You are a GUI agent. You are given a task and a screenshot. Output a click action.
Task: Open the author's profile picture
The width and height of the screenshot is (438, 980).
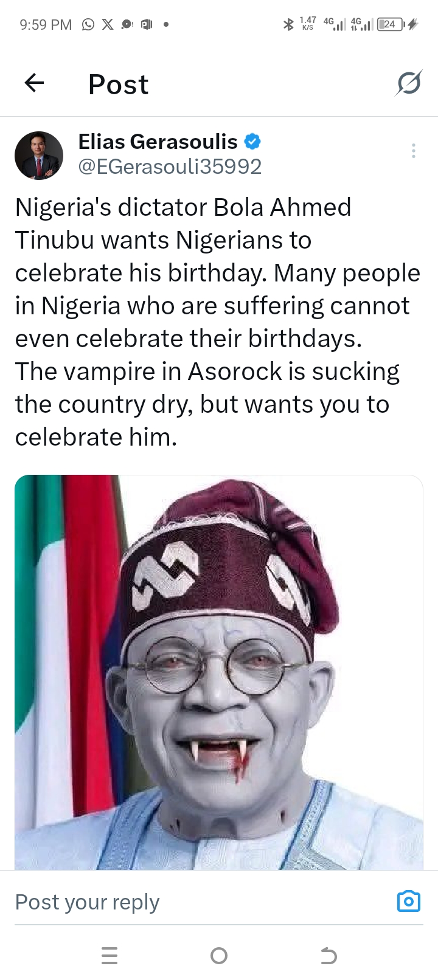pos(39,156)
